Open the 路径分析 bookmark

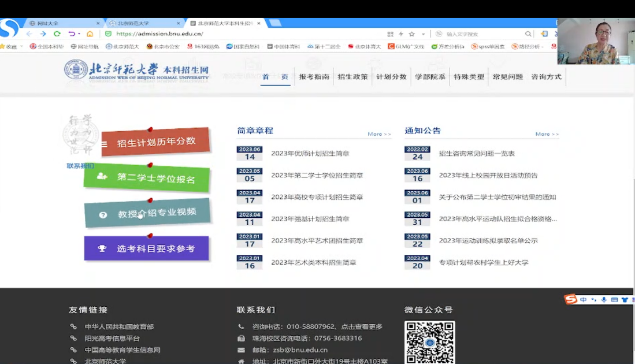pyautogui.click(x=527, y=47)
